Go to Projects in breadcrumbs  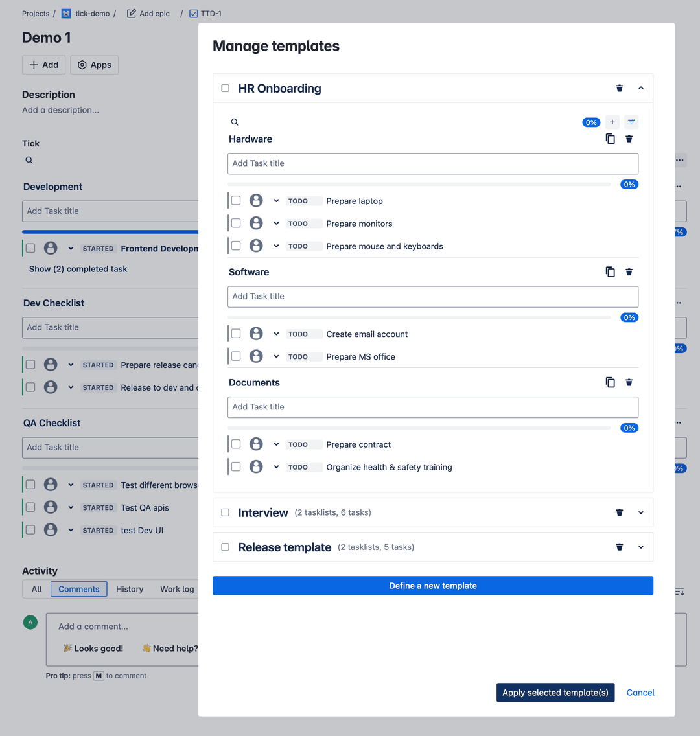(x=36, y=14)
